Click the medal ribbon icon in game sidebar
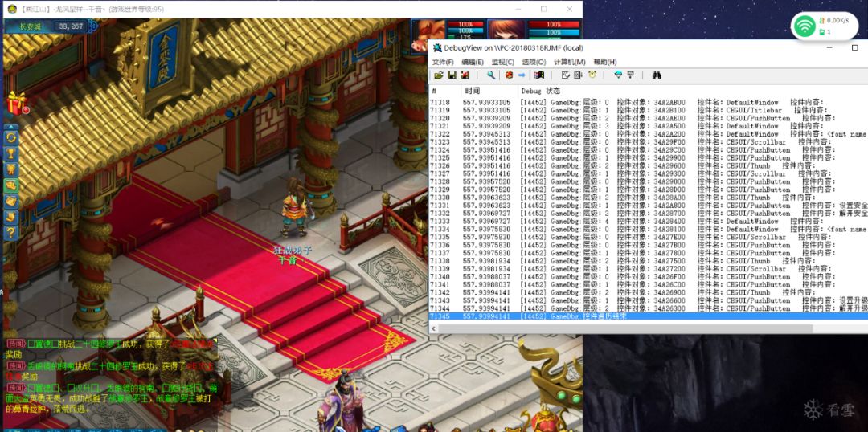Image resolution: width=868 pixels, height=432 pixels. click(11, 169)
